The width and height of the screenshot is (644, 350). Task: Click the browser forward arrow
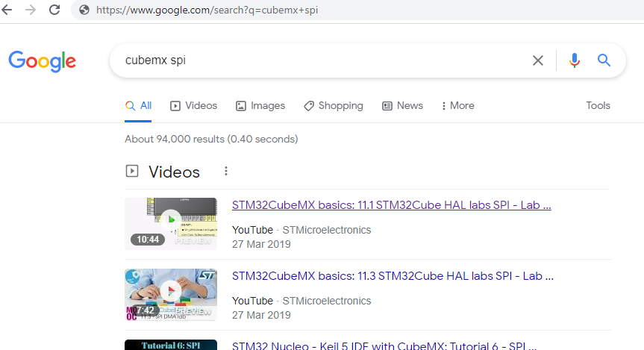[31, 10]
